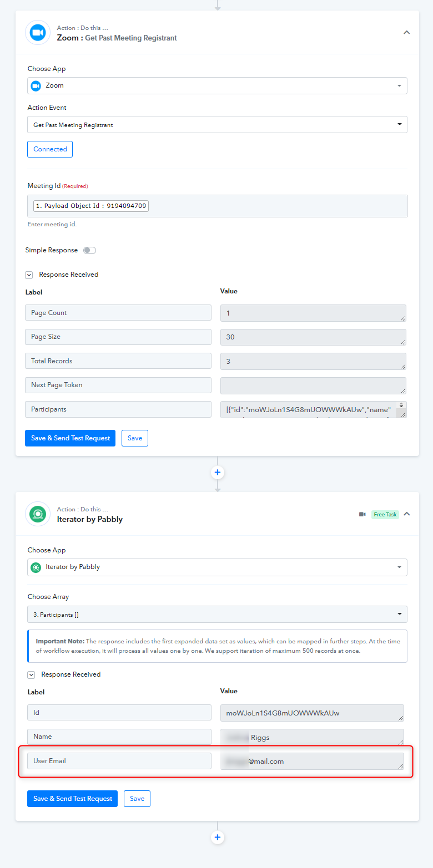Add a step with the plus between Zoom and Iterator
The width and height of the screenshot is (433, 868).
(x=218, y=473)
